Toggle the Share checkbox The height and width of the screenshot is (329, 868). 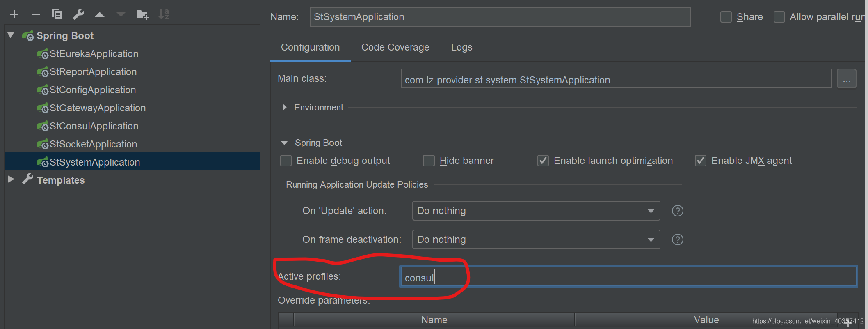pos(726,17)
